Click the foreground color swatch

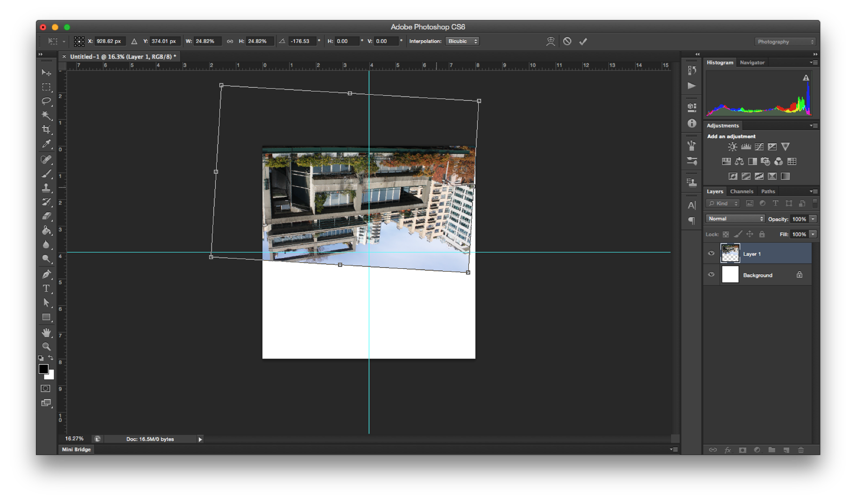(43, 369)
